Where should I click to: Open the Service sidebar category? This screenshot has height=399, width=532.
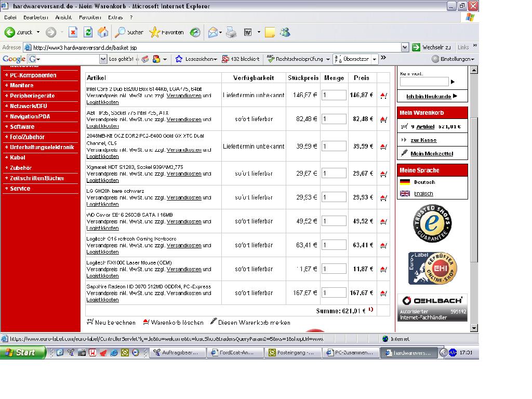pos(18,189)
